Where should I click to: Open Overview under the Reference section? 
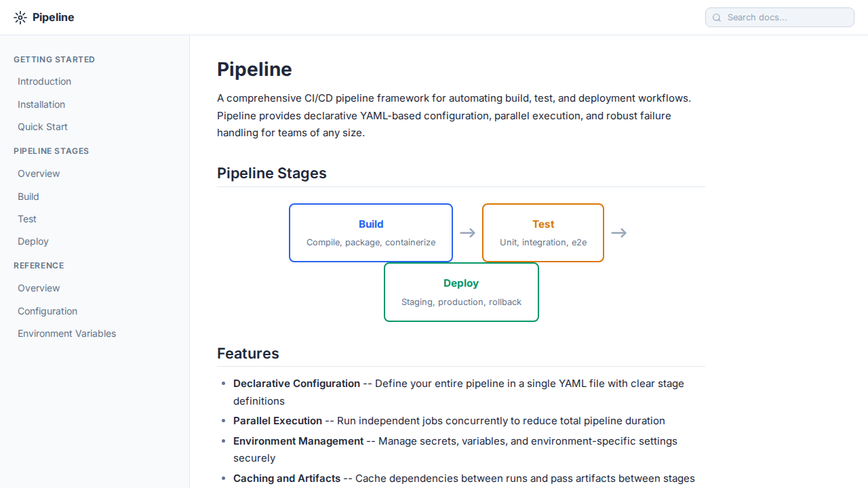39,288
